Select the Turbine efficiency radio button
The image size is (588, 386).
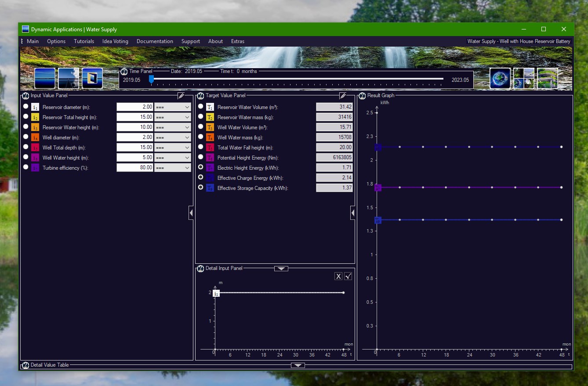(x=25, y=167)
